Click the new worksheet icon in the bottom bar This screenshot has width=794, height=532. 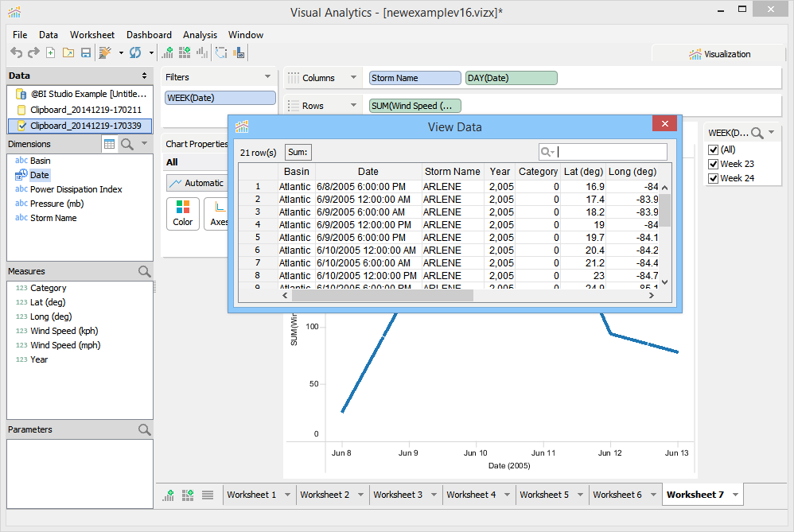click(169, 495)
